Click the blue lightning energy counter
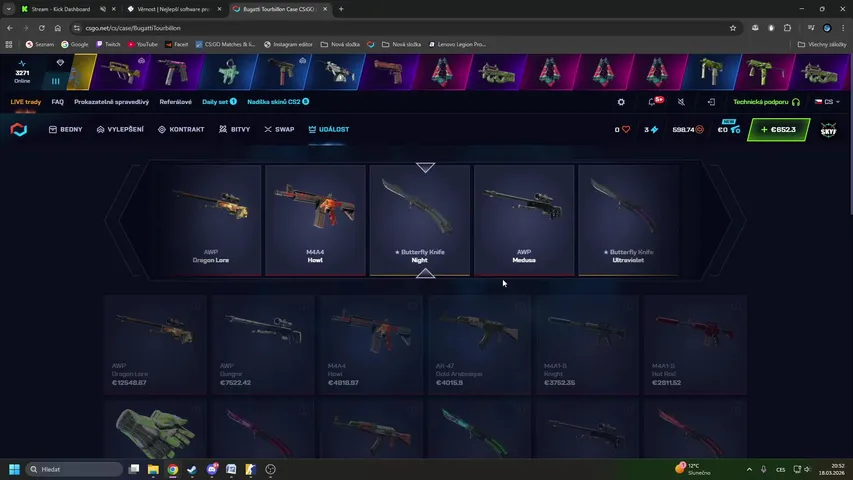This screenshot has height=480, width=853. [x=651, y=130]
